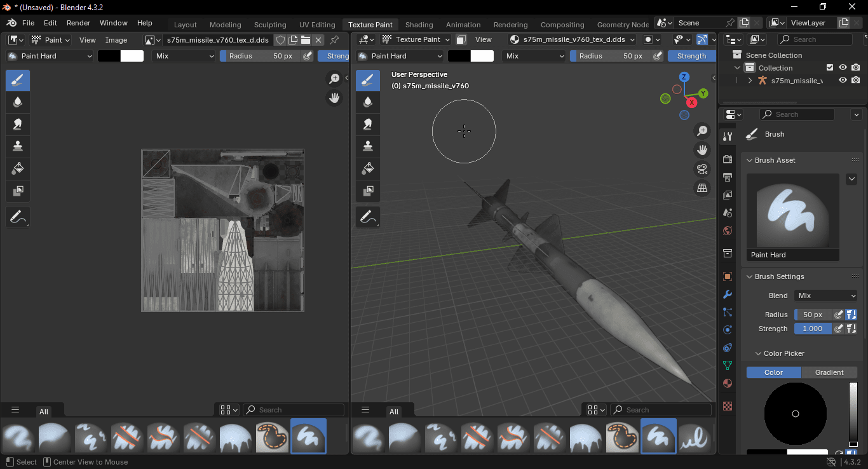Open the Blend mode dropdown in Brush Settings
This screenshot has width=868, height=469.
pyautogui.click(x=825, y=296)
